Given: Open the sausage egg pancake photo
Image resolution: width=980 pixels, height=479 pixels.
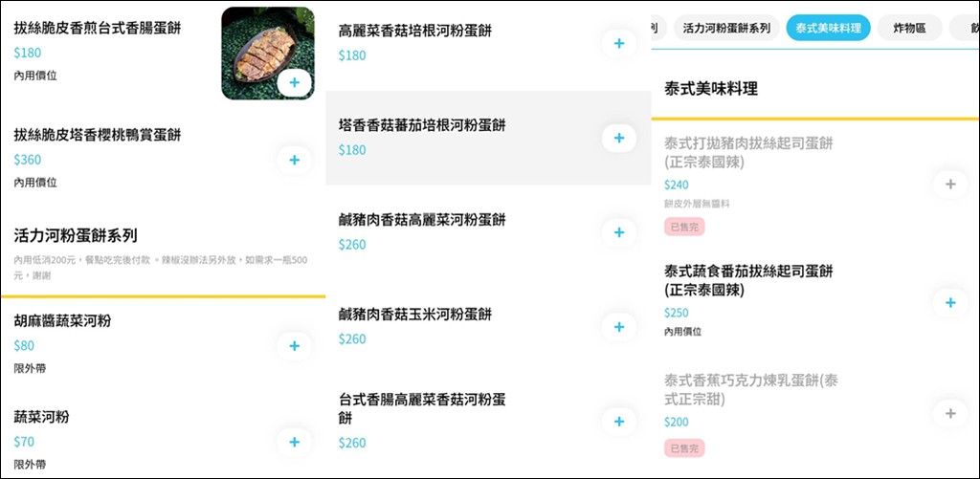Looking at the screenshot, I should (x=268, y=54).
